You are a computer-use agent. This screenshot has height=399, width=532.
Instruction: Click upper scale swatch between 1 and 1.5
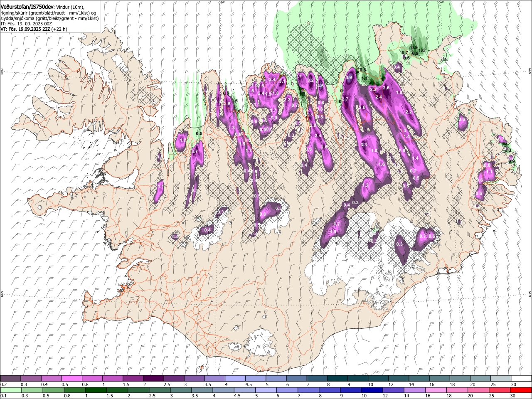pos(113,379)
